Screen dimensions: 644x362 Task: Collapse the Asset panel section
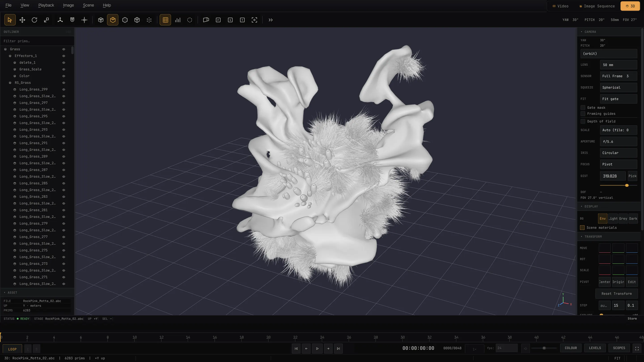37,293
